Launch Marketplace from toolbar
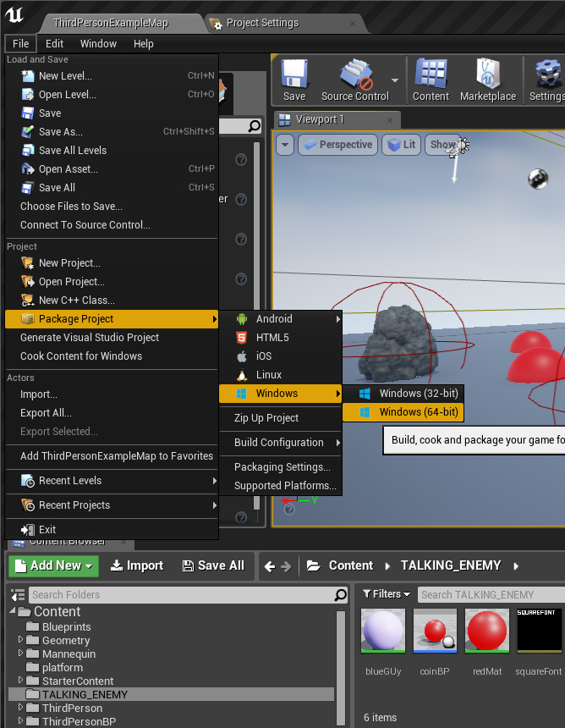The height and width of the screenshot is (728, 565). point(488,81)
